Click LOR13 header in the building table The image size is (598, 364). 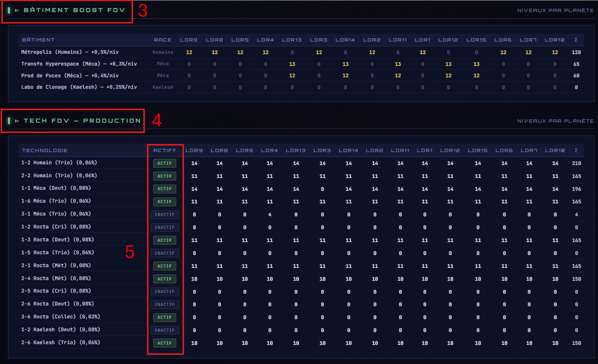coord(292,40)
